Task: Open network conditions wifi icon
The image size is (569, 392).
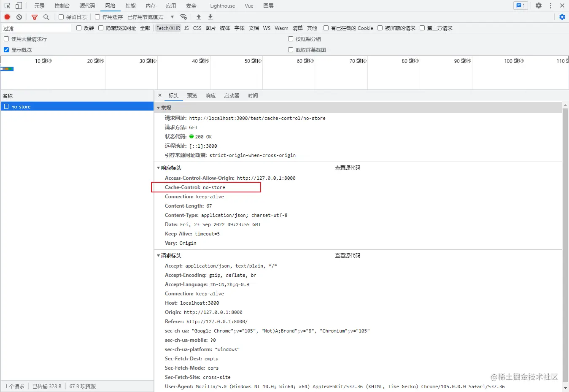Action: pyautogui.click(x=183, y=17)
